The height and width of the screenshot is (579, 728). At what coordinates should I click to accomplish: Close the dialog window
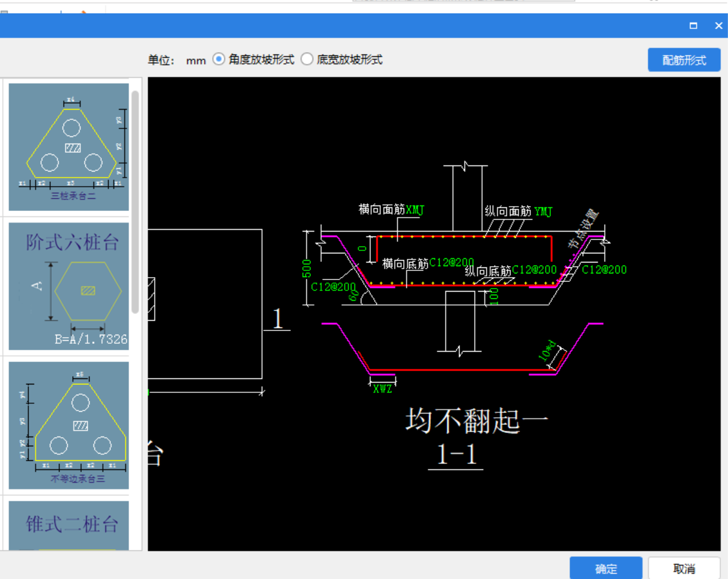point(719,25)
